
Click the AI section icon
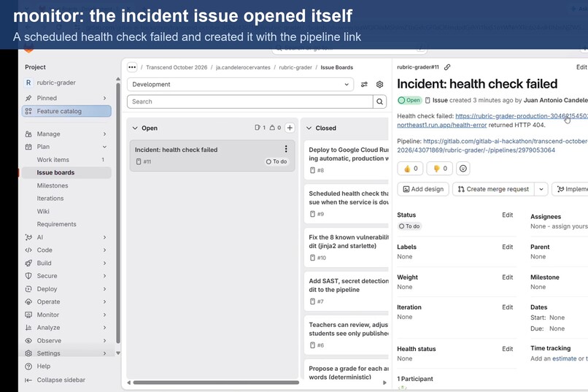tap(28, 237)
